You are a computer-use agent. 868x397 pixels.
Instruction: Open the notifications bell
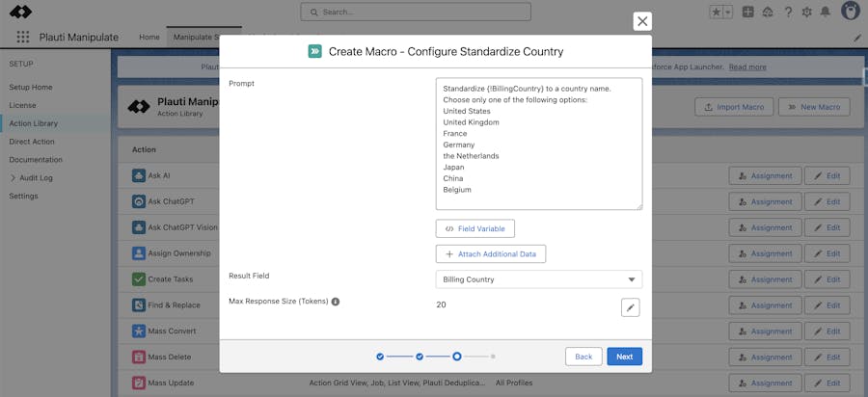pyautogui.click(x=826, y=13)
